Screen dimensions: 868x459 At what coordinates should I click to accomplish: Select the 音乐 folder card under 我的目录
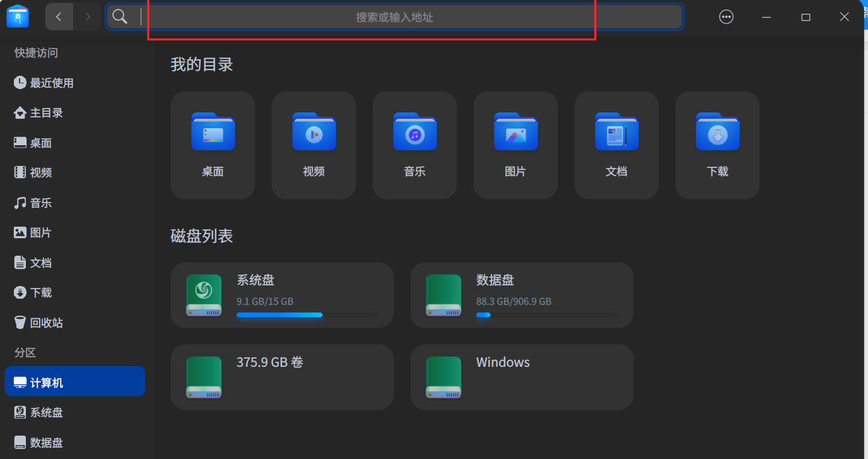click(x=414, y=145)
